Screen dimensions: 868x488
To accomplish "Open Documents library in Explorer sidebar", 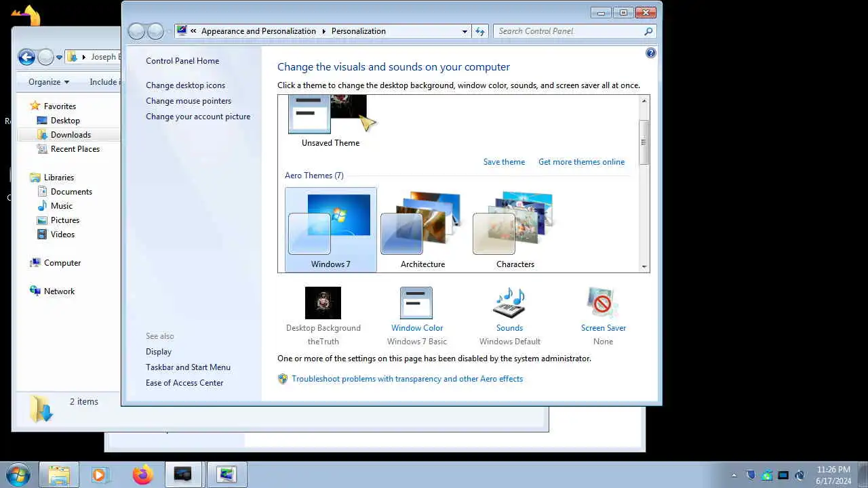I will (71, 192).
